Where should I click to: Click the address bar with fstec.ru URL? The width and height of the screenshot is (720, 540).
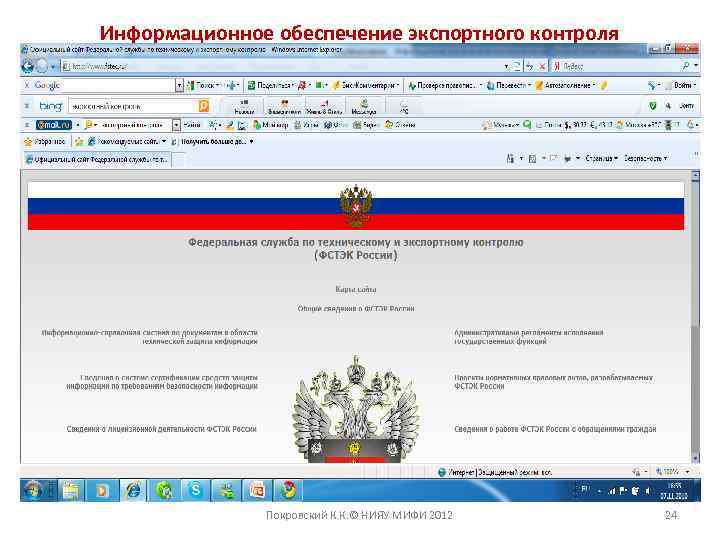click(282, 66)
